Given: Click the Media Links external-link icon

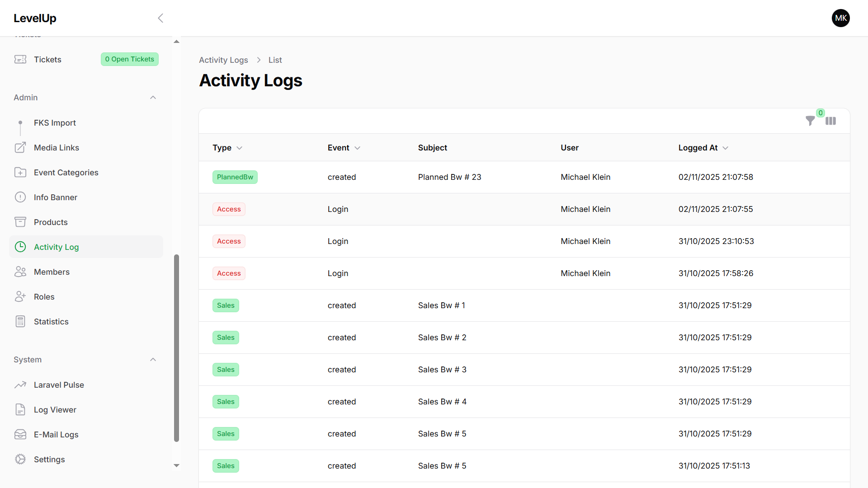Looking at the screenshot, I should 20,148.
